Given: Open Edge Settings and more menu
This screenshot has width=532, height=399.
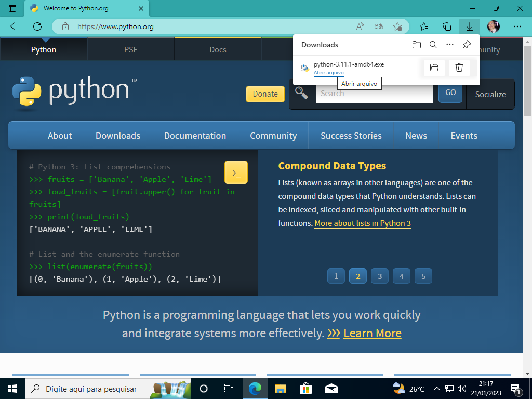Looking at the screenshot, I should tap(517, 26).
